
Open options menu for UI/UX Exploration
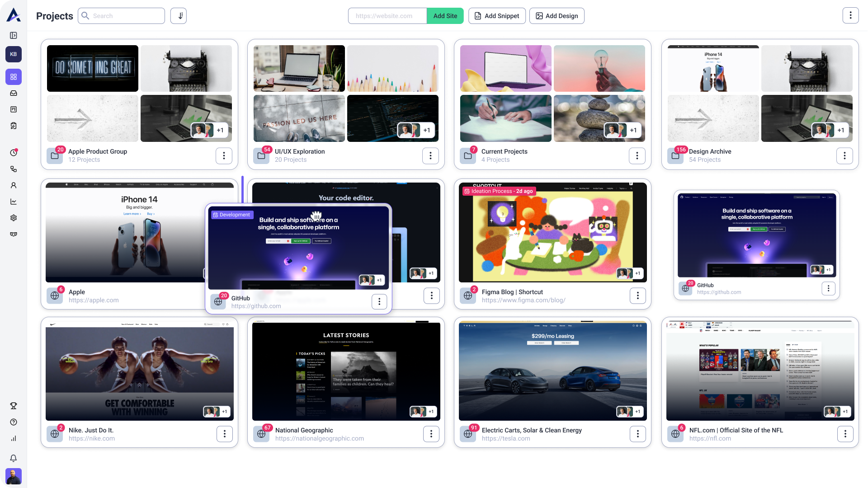pos(430,156)
